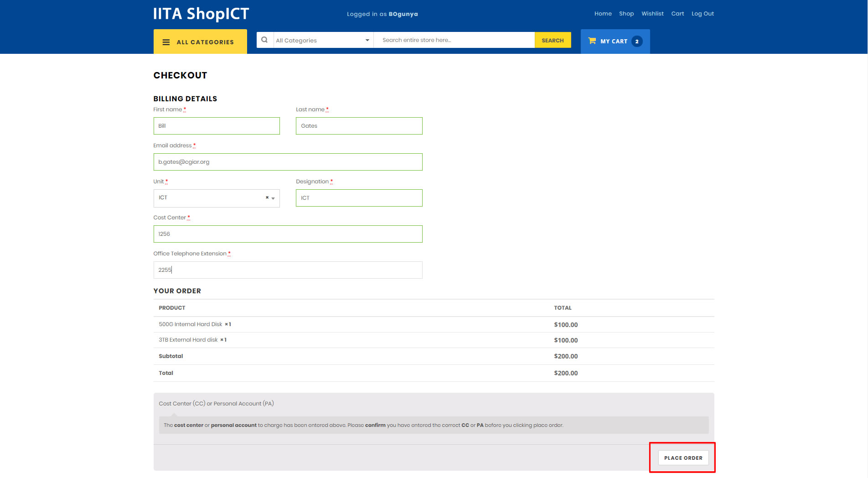Click the search magnifier icon
Image resolution: width=868 pixels, height=478 pixels.
click(264, 40)
